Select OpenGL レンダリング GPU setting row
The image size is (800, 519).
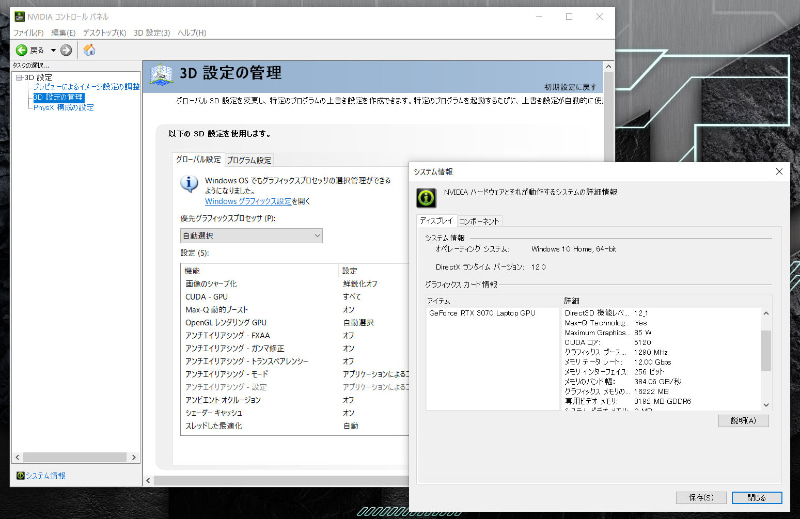click(x=295, y=323)
